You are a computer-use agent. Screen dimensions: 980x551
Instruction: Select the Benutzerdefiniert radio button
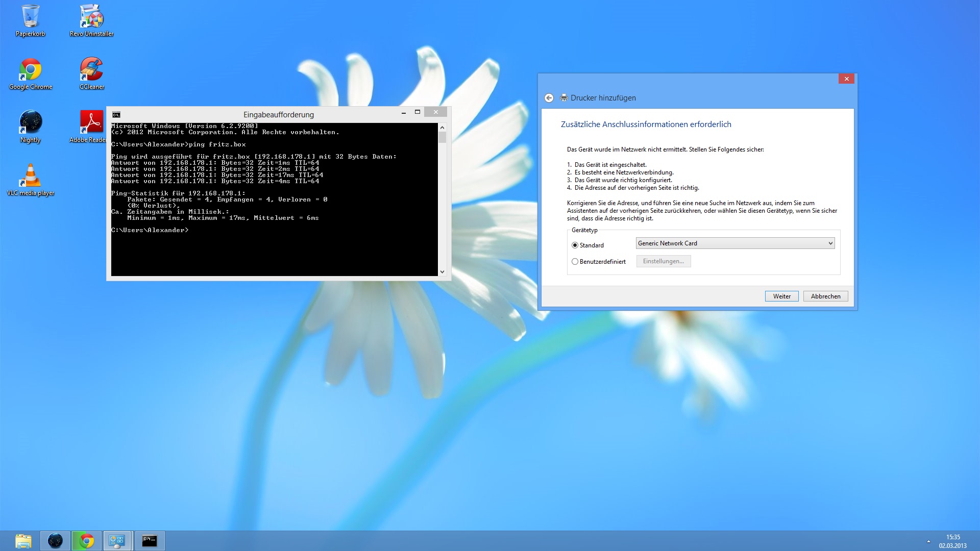coord(575,262)
